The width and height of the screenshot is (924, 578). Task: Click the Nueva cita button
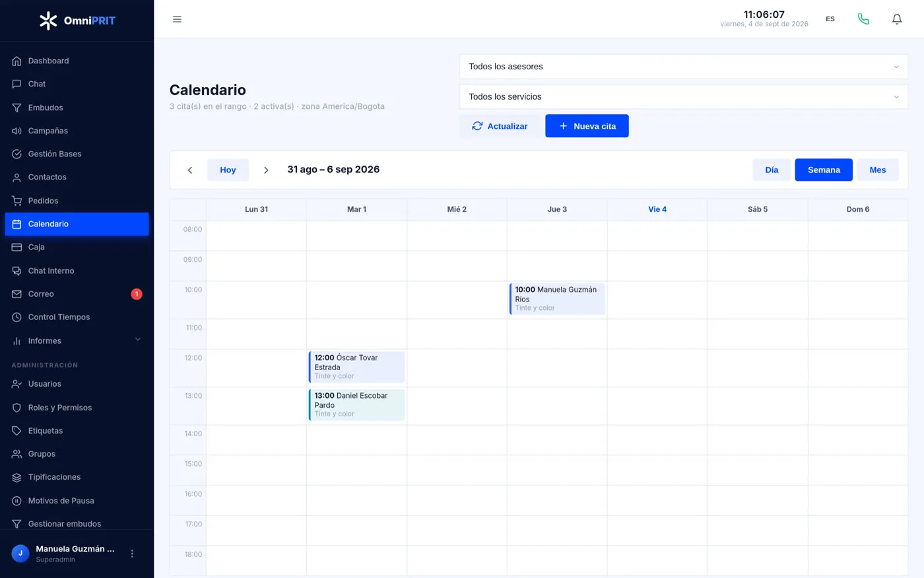(587, 126)
